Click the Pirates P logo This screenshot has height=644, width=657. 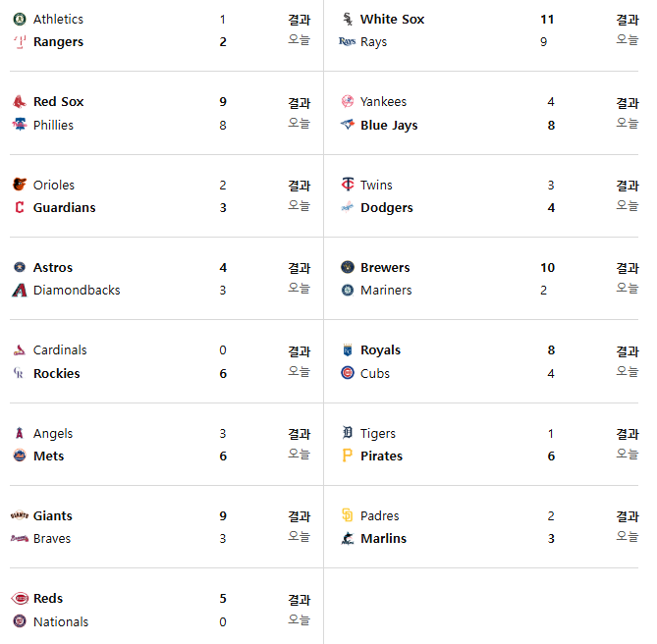[347, 456]
